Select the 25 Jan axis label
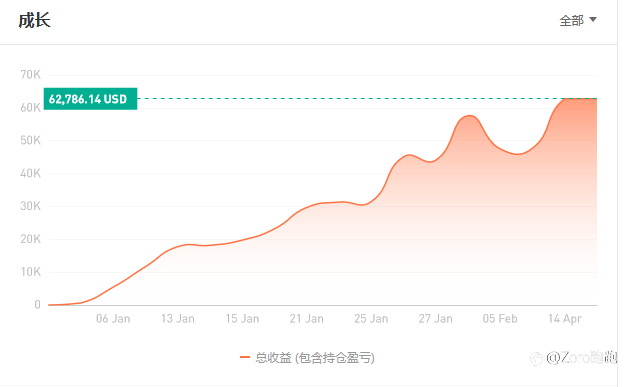This screenshot has width=625, height=387. [371, 319]
